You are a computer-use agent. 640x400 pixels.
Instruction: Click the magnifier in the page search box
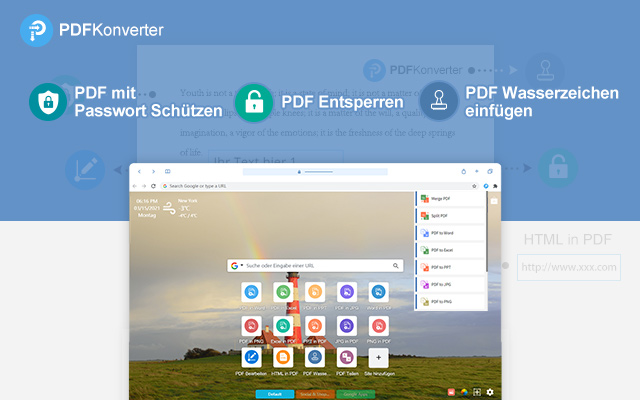click(x=396, y=266)
